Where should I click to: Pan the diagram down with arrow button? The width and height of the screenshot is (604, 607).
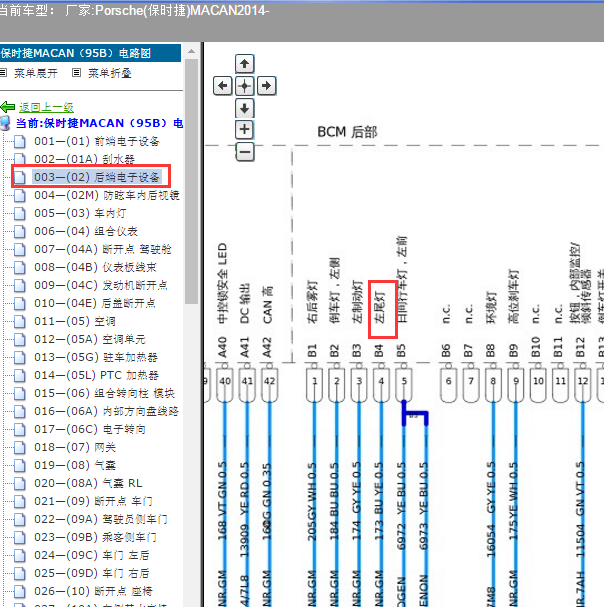click(244, 108)
